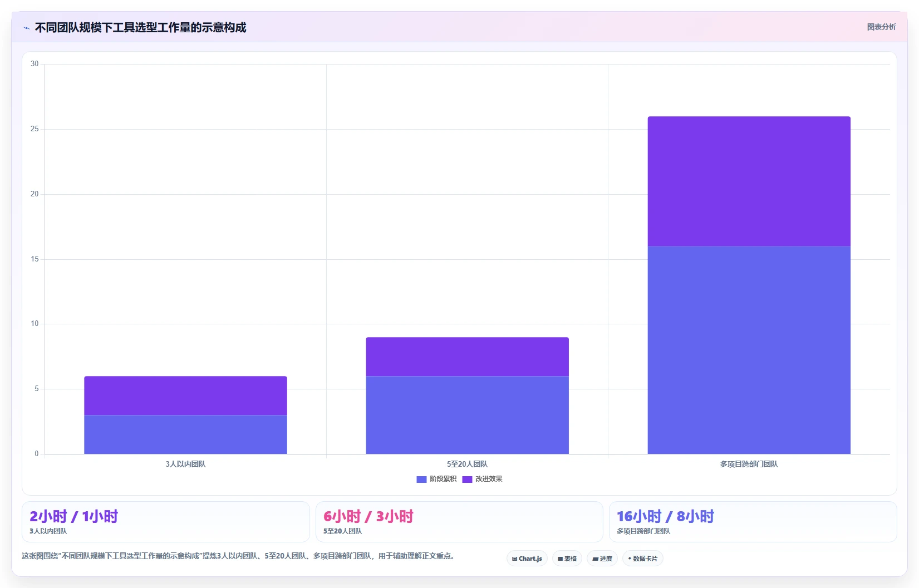This screenshot has height=588, width=919.
Task: Select the 数据卡片 chip
Action: [x=643, y=559]
